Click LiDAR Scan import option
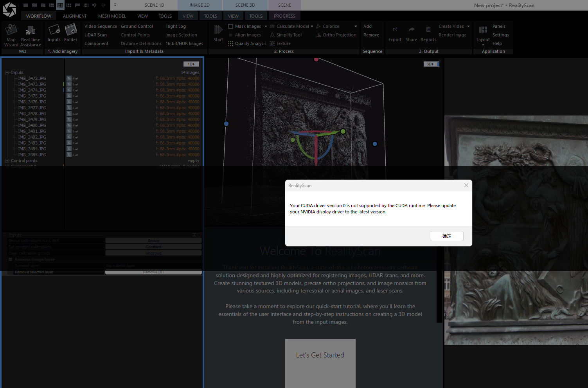588x388 pixels. point(95,35)
